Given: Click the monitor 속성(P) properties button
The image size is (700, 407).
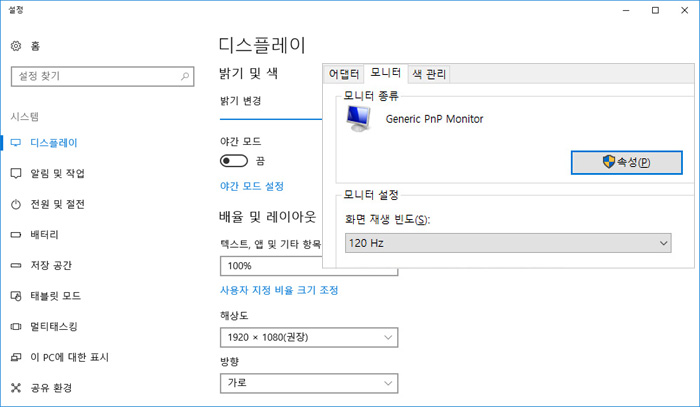Looking at the screenshot, I should click(x=626, y=162).
